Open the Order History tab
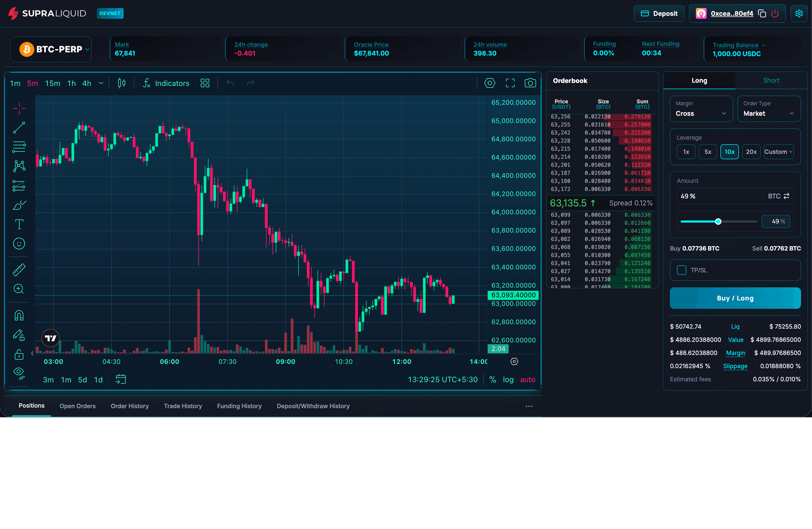Viewport: 812px width, 529px height. 130,406
